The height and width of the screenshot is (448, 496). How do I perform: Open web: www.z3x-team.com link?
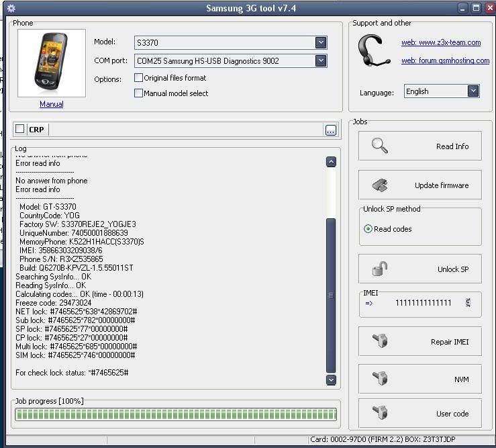point(441,42)
